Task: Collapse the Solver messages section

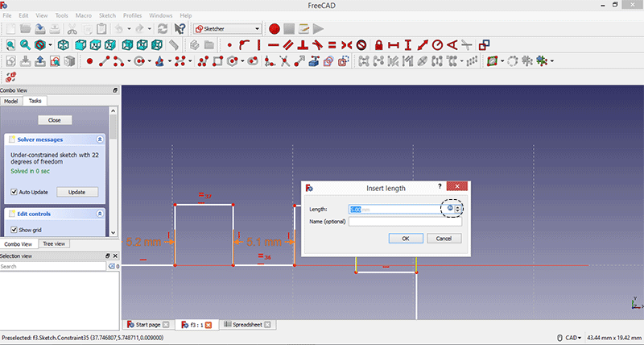Action: (x=100, y=139)
